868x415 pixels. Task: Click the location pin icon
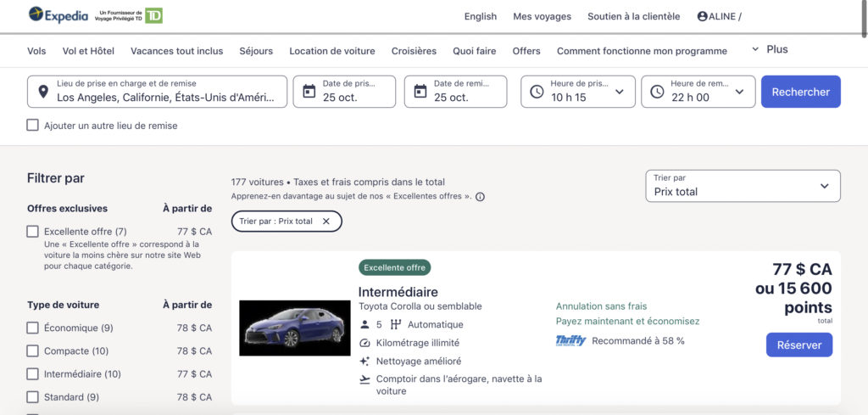pyautogui.click(x=42, y=92)
